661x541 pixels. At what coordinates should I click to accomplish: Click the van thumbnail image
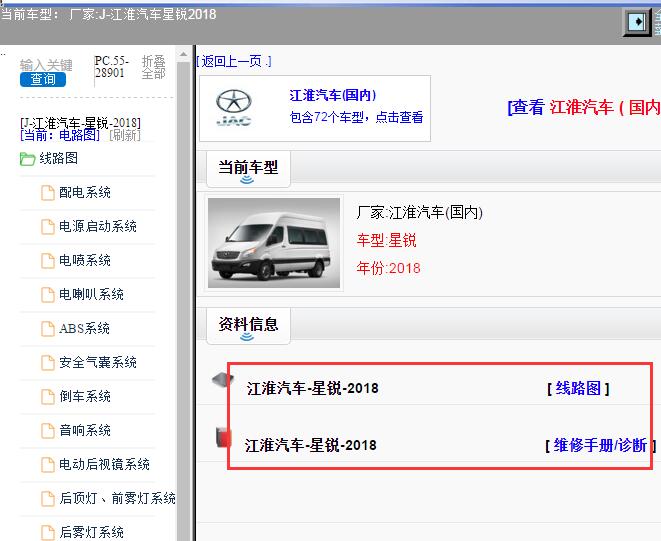tap(274, 243)
